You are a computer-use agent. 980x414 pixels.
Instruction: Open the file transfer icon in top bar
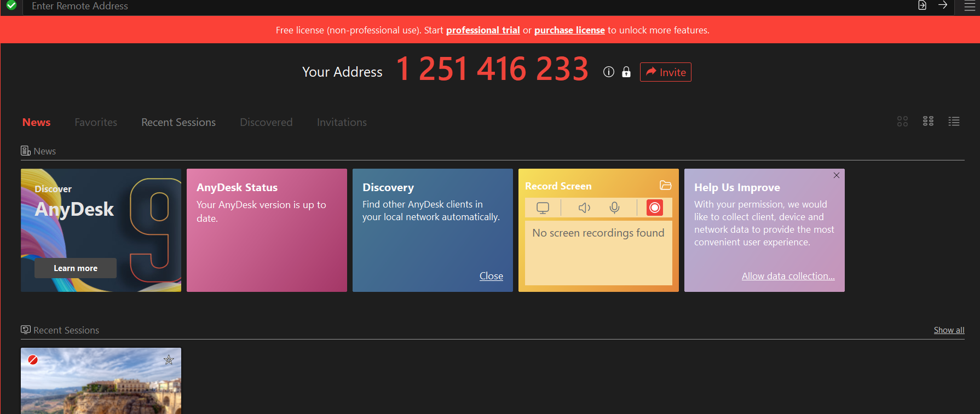tap(923, 5)
